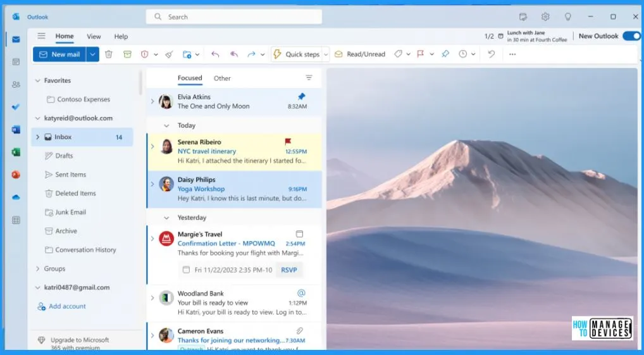
Task: Click the Snooze clock icon
Action: click(463, 54)
